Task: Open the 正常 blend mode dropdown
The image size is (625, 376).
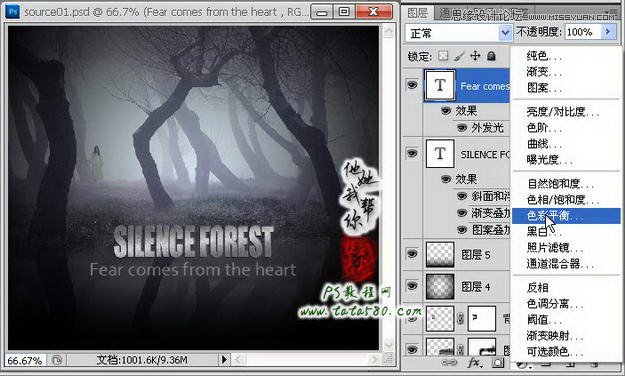Action: click(459, 33)
